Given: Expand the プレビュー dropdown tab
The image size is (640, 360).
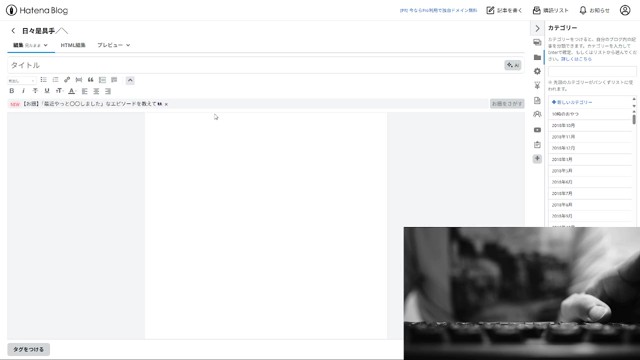Looking at the screenshot, I should [x=113, y=45].
